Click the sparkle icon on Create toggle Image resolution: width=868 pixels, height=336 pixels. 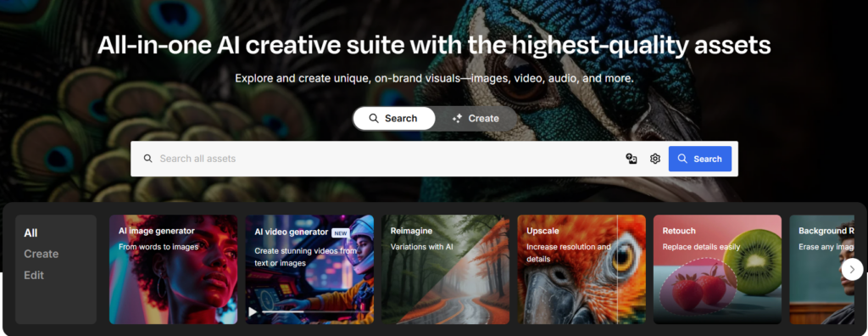[457, 119]
